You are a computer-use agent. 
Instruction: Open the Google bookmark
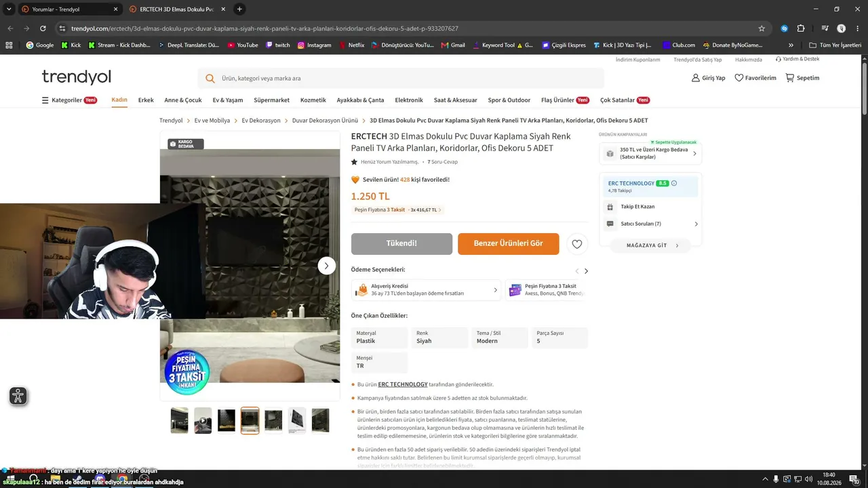pos(40,45)
